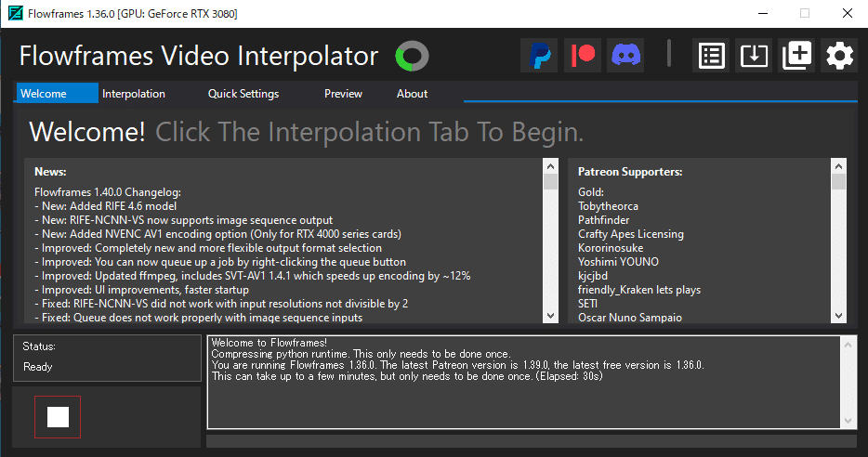Click supporter name 'Tobytheorca'

click(608, 206)
